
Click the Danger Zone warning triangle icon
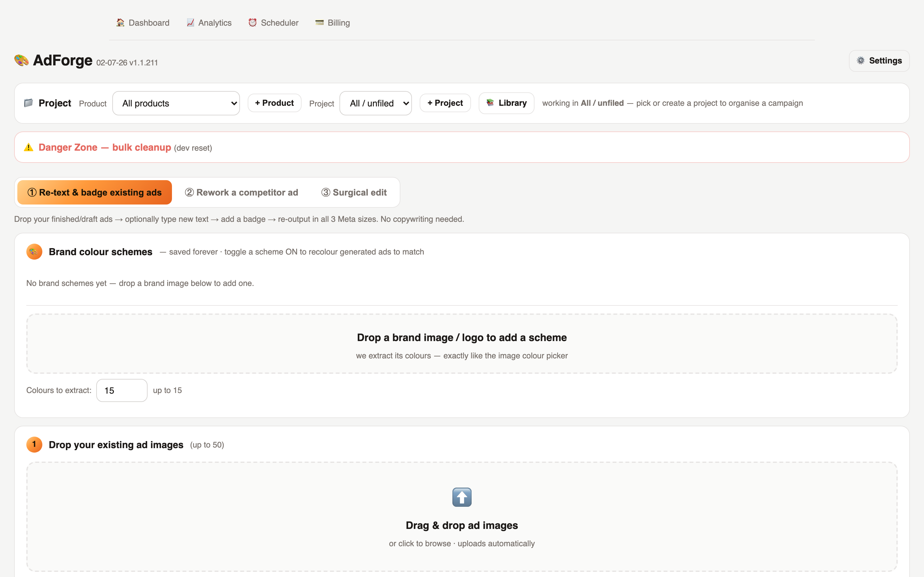[29, 147]
